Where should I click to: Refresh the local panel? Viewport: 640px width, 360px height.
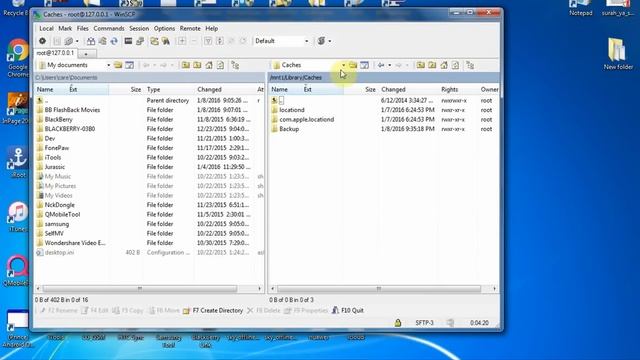220,65
